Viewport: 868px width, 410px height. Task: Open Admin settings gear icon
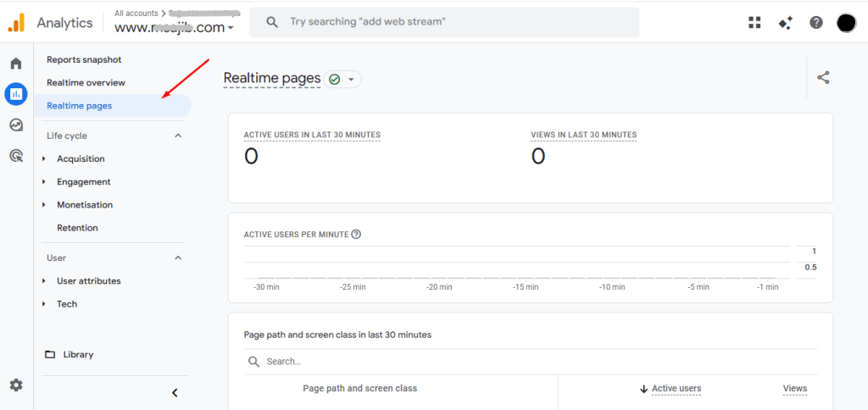tap(16, 385)
